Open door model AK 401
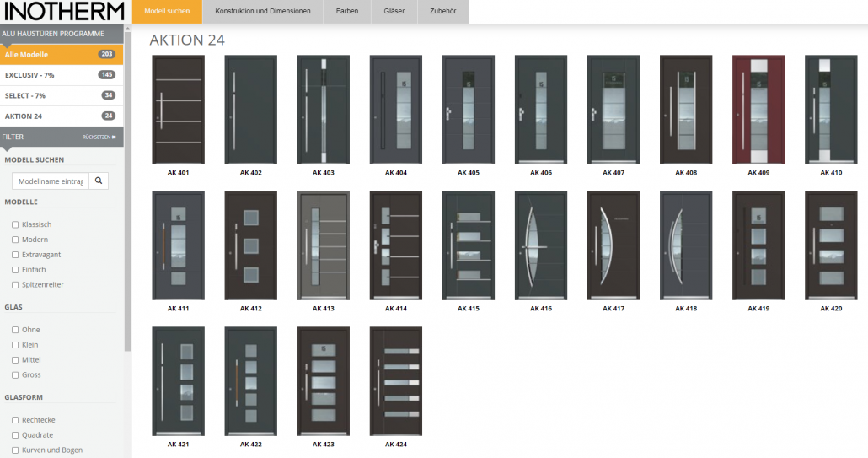Viewport: 868px width, 458px height. [x=179, y=110]
